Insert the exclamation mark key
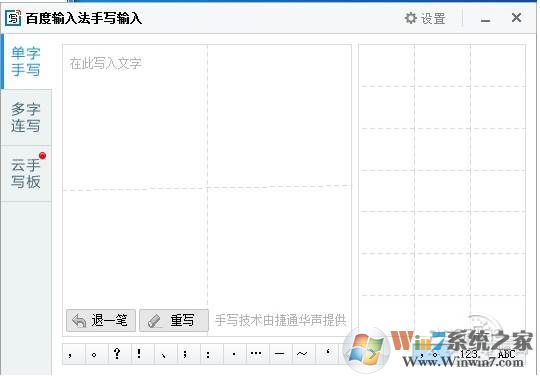The width and height of the screenshot is (540, 376). [x=139, y=354]
